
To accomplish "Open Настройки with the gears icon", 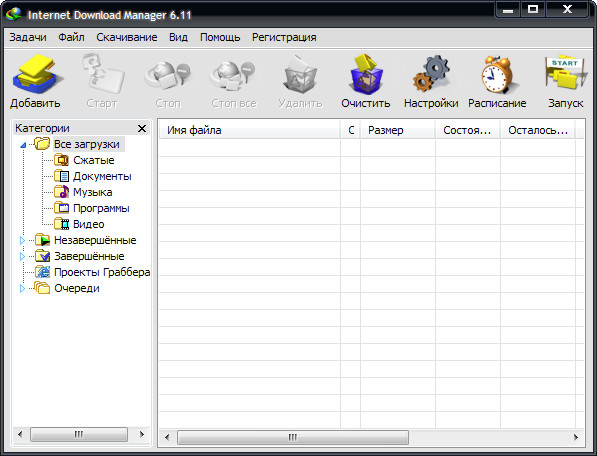I will (x=431, y=74).
